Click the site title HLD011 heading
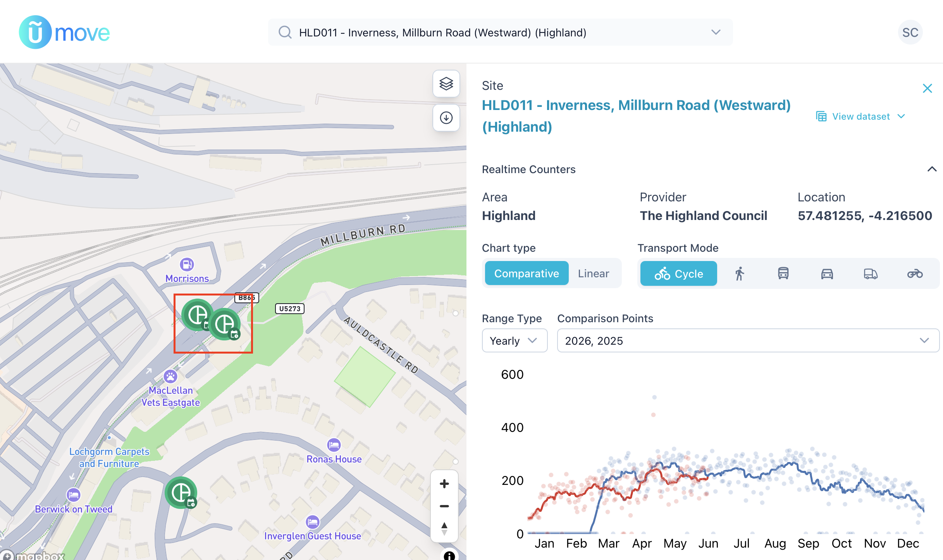Viewport: 943px width, 560px height. coord(636,116)
